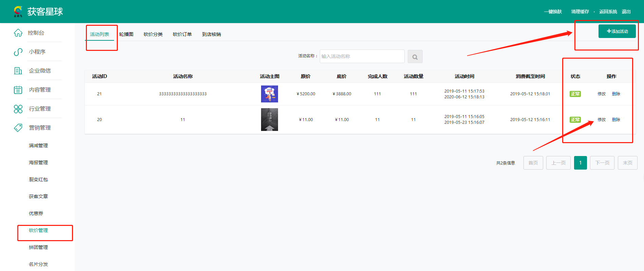Open the thumbnail of activity 21
This screenshot has height=271, width=644.
[269, 94]
